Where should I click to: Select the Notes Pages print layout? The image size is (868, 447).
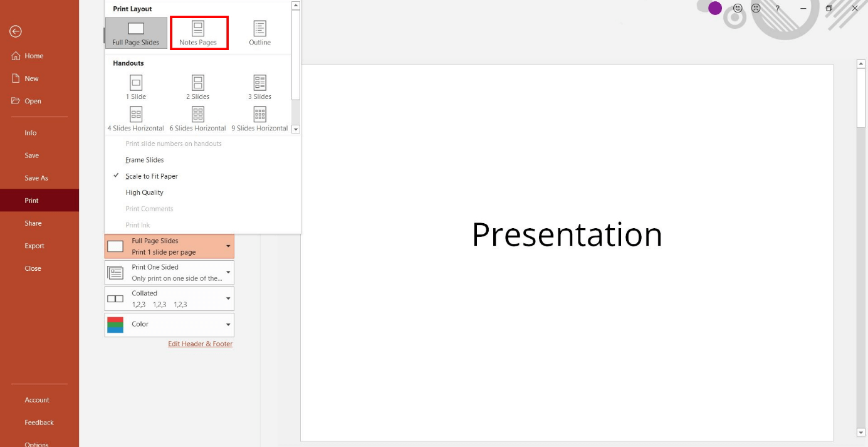199,33
